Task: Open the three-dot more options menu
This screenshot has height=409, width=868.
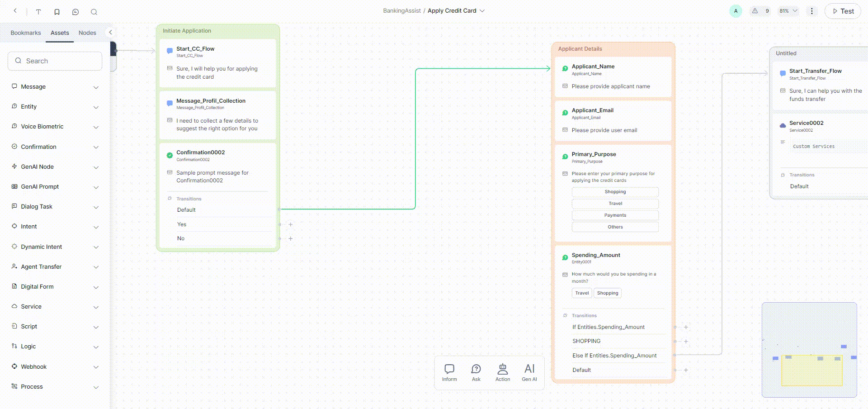Action: 811,11
